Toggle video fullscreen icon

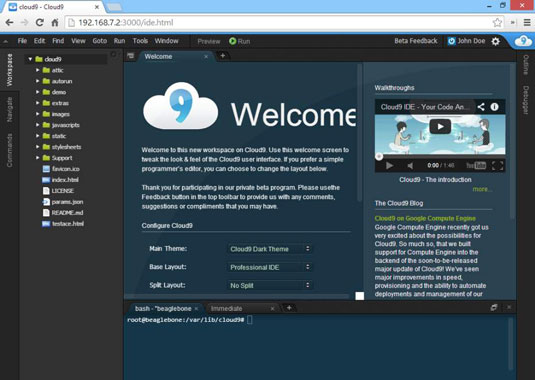(x=497, y=166)
